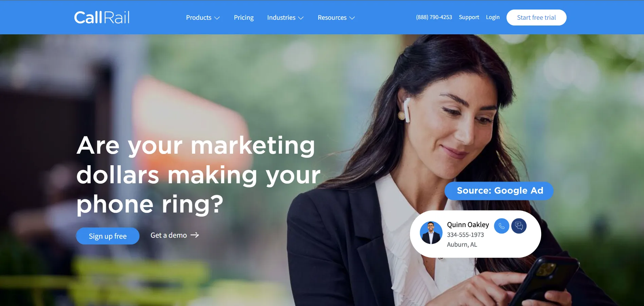
Task: Click the dark chat message icon
Action: (519, 226)
